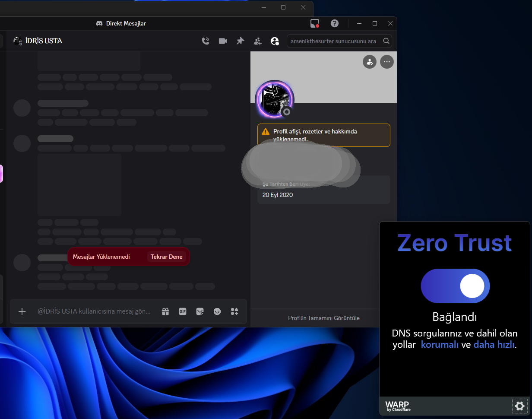The width and height of the screenshot is (532, 419).
Task: Open the apps launcher next to emoji
Action: click(x=234, y=311)
